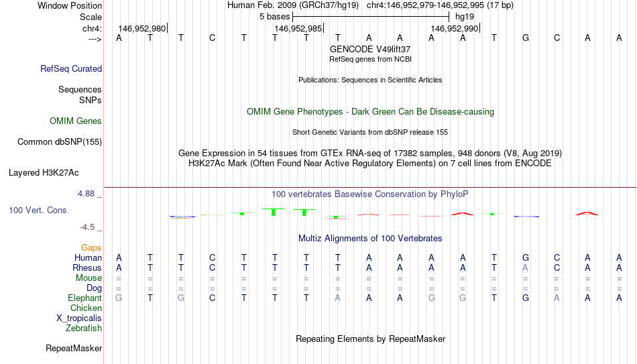Click the faded A in the Rhesus row
Viewport: 637px width, 364px height.
coord(525,267)
